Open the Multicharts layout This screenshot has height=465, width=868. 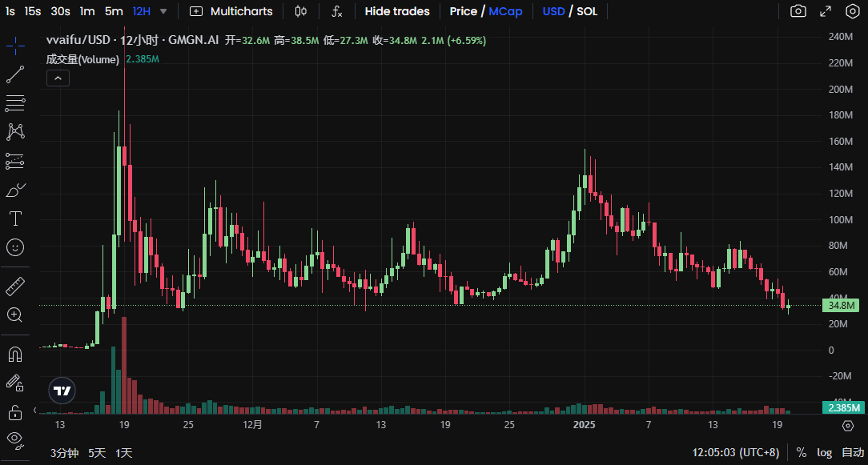click(231, 11)
